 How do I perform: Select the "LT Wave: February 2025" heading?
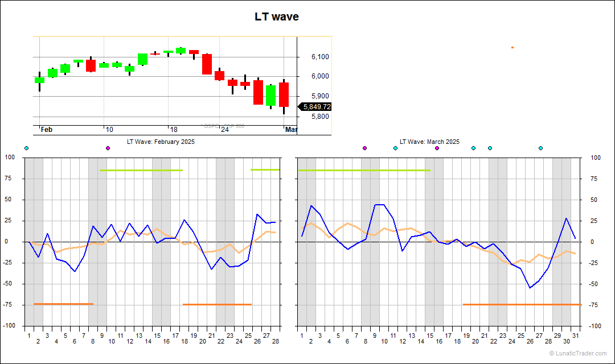coord(161,142)
